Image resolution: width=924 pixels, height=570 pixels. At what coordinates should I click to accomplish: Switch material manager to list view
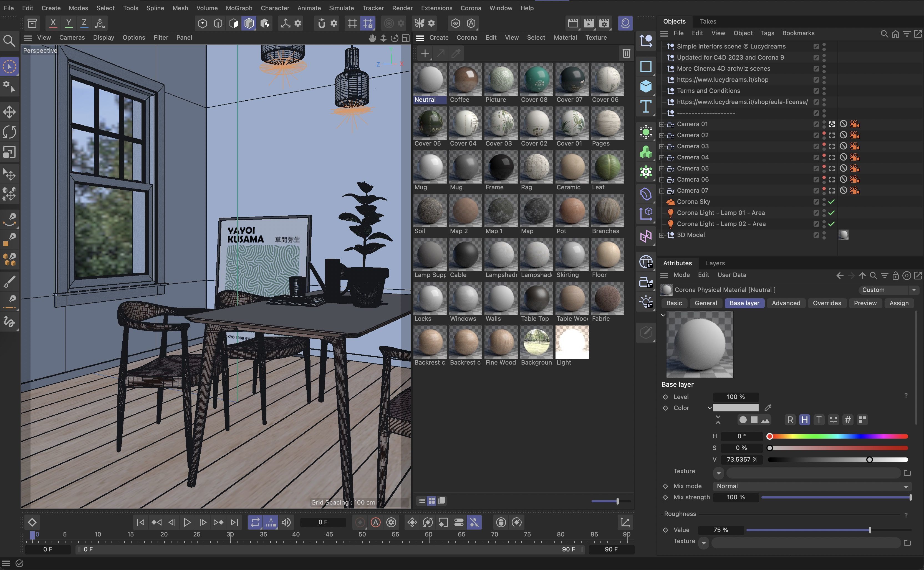(x=422, y=501)
